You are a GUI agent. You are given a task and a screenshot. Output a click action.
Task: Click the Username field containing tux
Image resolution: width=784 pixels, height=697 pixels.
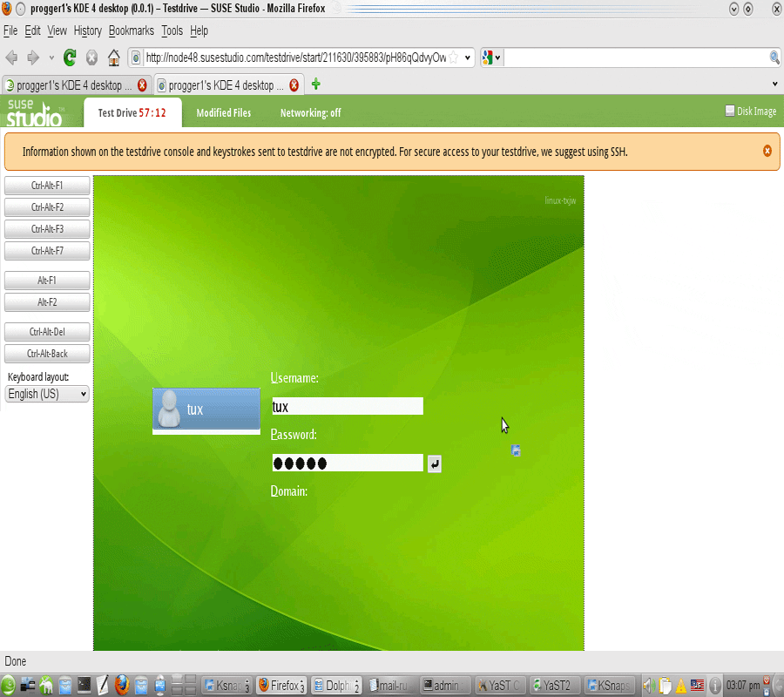[x=348, y=406]
